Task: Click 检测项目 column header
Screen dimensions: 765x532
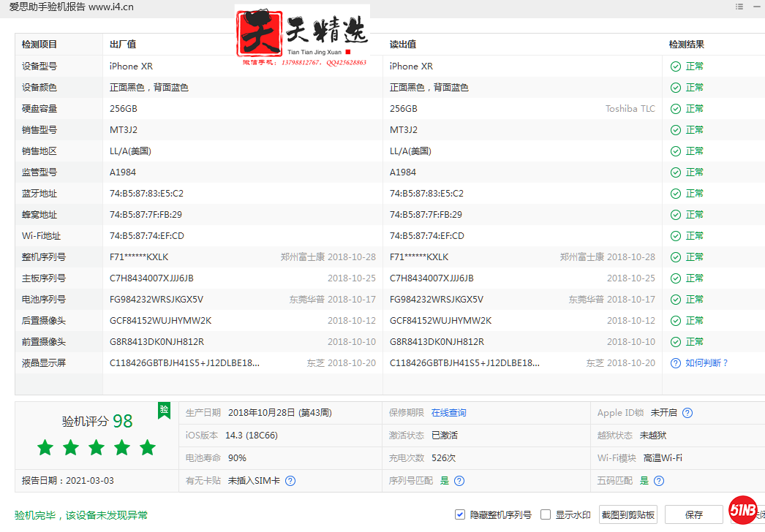Action: tap(39, 45)
